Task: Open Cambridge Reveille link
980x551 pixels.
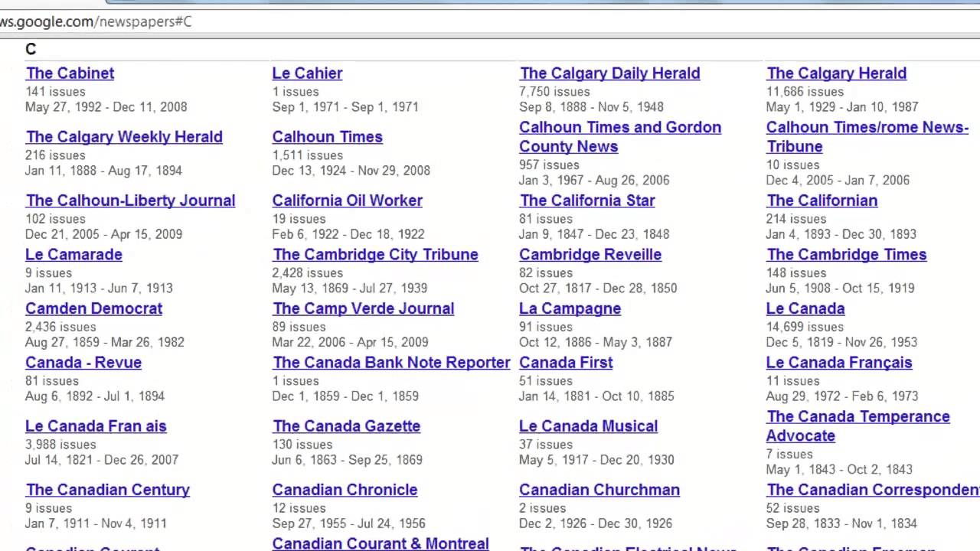Action: [x=590, y=255]
